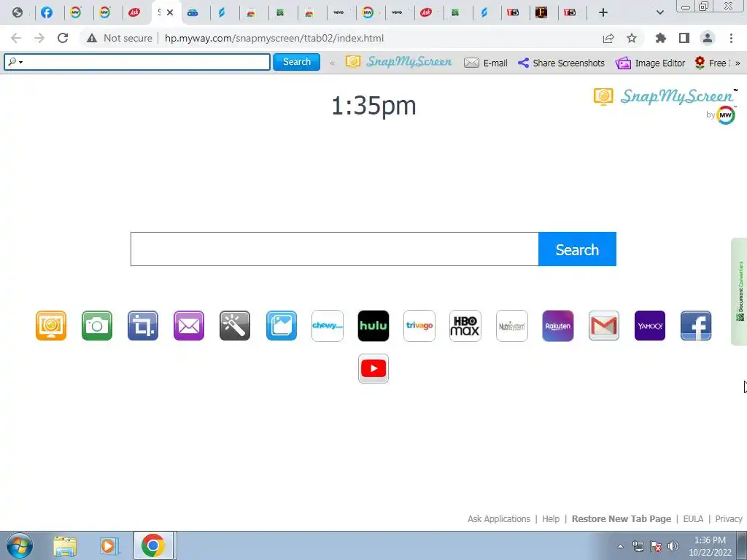Image resolution: width=747 pixels, height=560 pixels.
Task: Open E-mail from the toolbar
Action: click(485, 63)
